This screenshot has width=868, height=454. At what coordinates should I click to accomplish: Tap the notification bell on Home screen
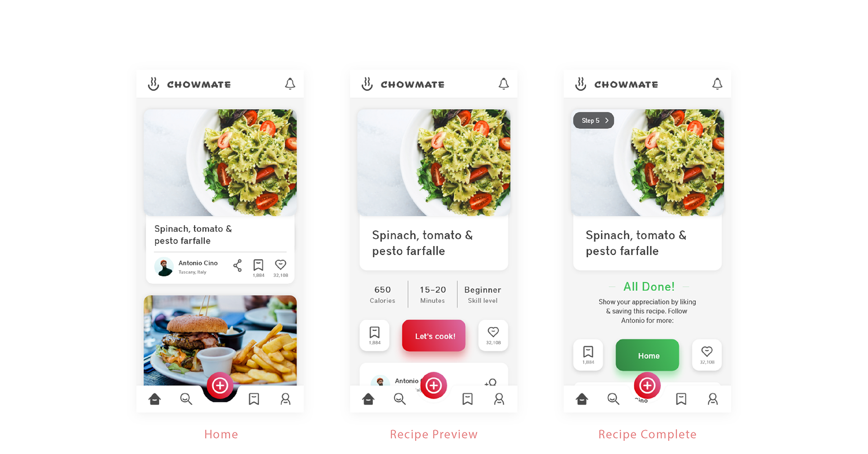tap(290, 84)
